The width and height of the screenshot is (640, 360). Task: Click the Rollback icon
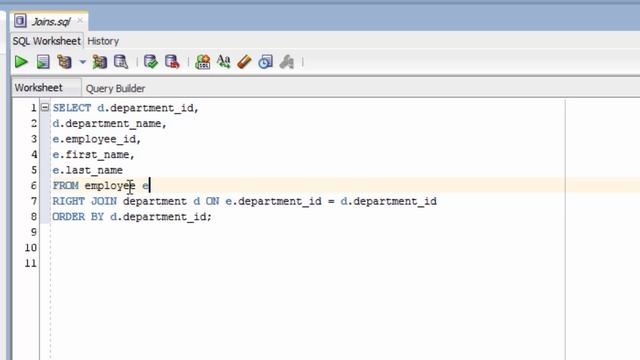pos(172,62)
